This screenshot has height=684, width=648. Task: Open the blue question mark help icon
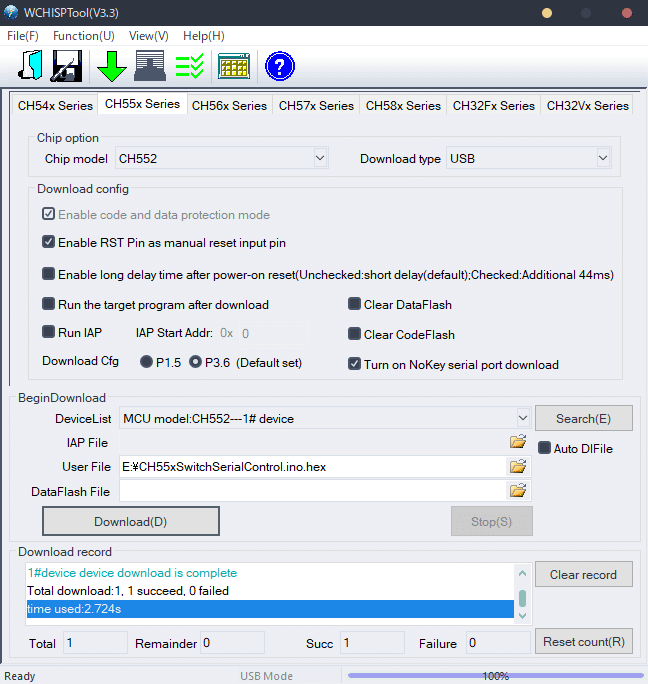pos(280,66)
